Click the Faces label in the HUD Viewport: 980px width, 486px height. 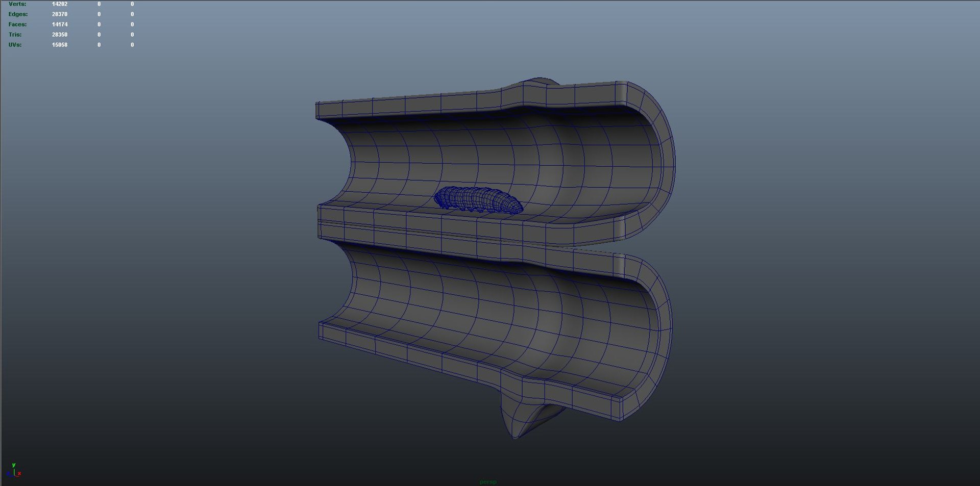pos(17,24)
